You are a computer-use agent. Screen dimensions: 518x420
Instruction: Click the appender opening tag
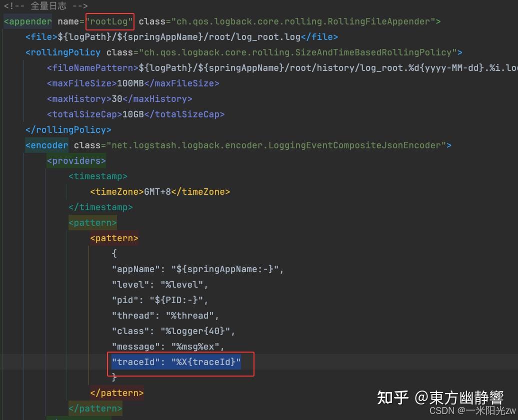27,21
